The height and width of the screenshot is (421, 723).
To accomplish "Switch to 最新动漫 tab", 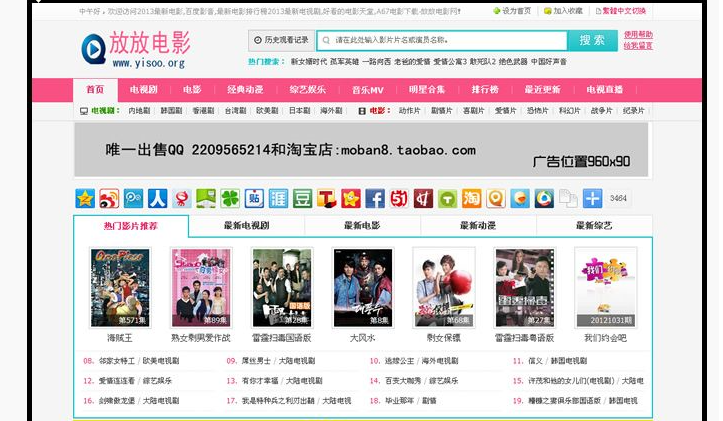I will point(478,225).
